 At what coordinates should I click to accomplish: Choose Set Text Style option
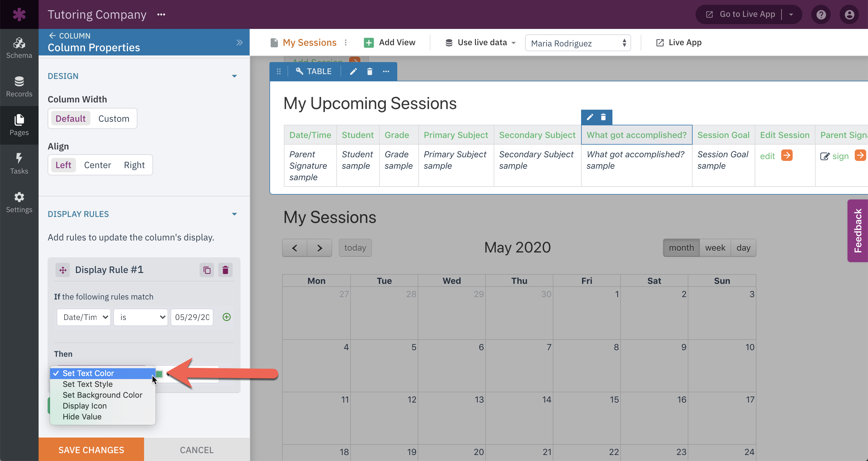[103, 384]
